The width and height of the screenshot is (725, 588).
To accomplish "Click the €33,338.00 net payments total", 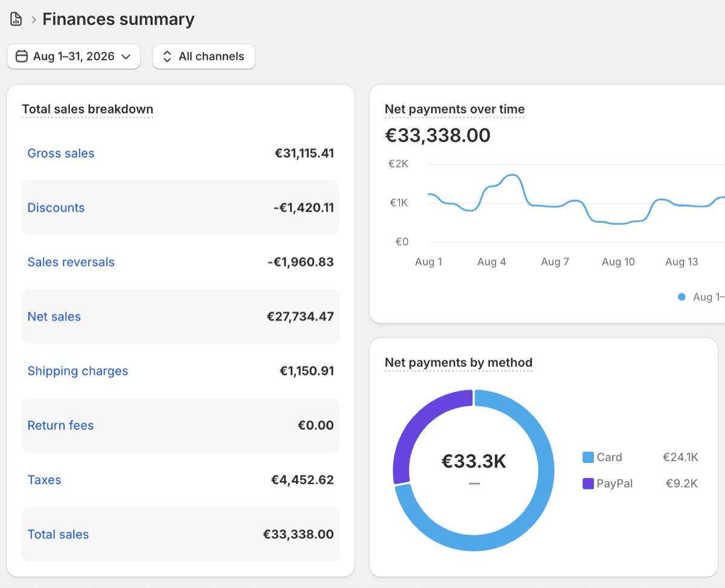I will (437, 135).
